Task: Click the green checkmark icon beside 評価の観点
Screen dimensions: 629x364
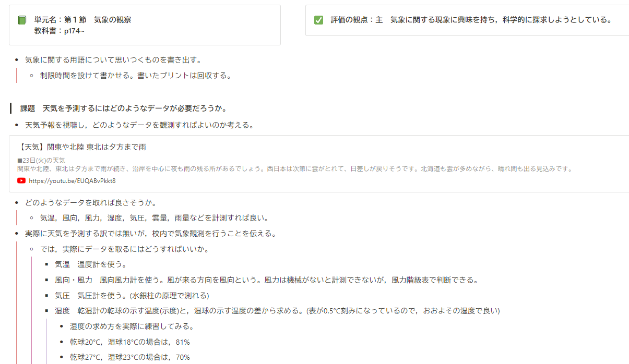Action: pos(318,20)
